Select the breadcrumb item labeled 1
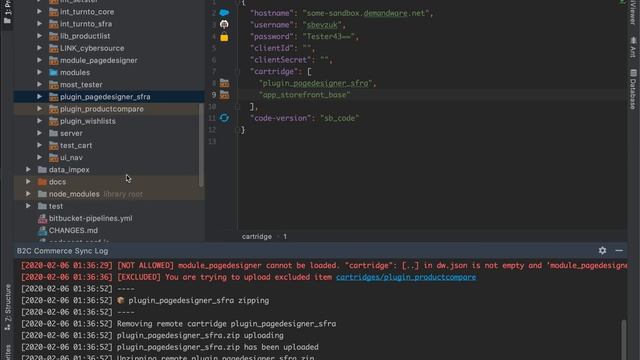This screenshot has width=640, height=360. point(285,236)
